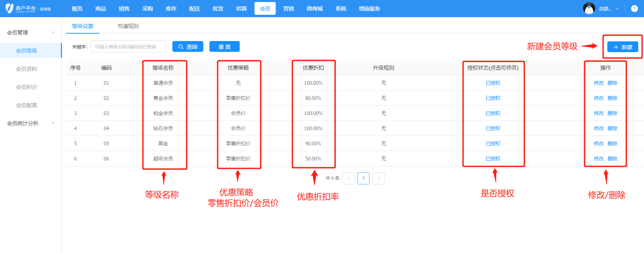Toggle 已授权 status for 普通会员

(493, 83)
